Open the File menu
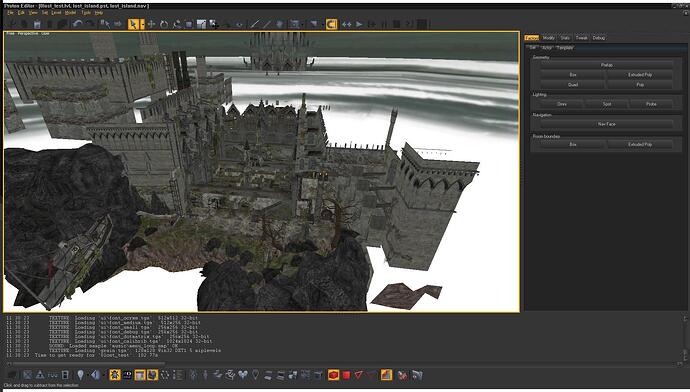Screen dimensions: 690x392 (11, 13)
